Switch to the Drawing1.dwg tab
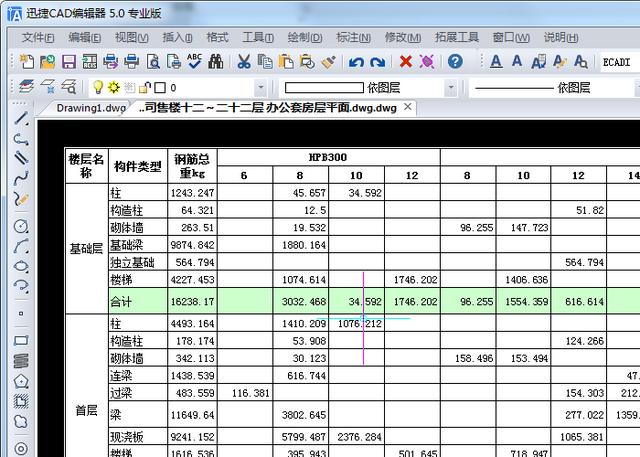Image resolution: width=640 pixels, height=457 pixels. pos(91,108)
